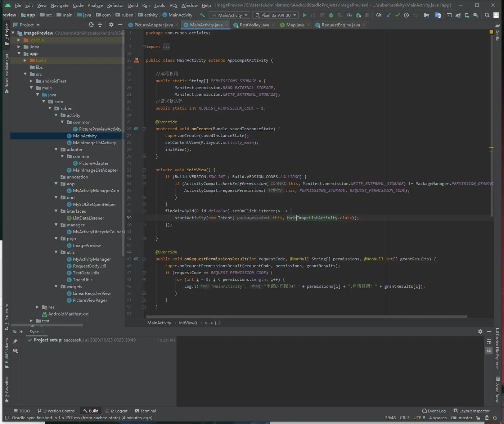This screenshot has height=424, width=504.
Task: Click the UTF-8 encoding in status bar
Action: click(419, 418)
